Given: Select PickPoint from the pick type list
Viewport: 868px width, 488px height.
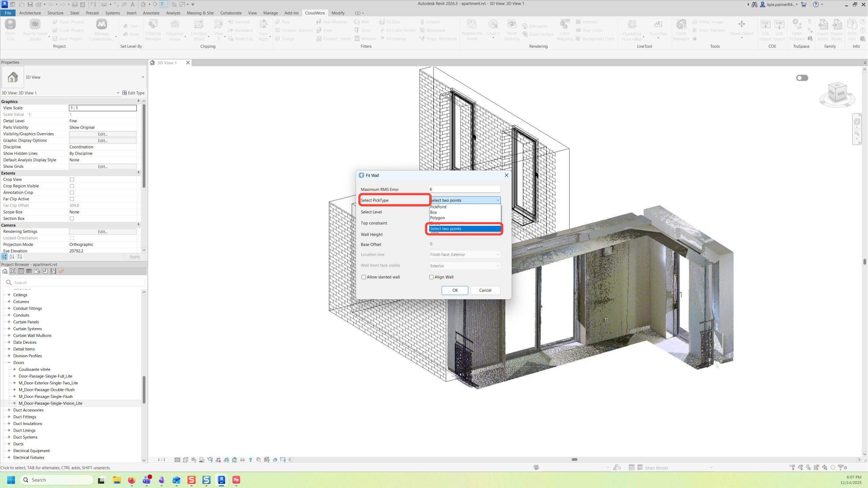Looking at the screenshot, I should pos(438,207).
